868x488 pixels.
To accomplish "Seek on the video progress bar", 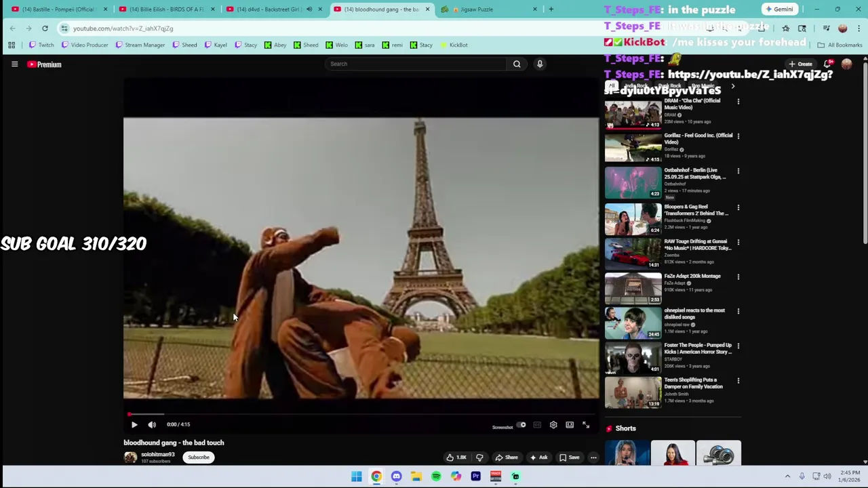I will [x=361, y=413].
